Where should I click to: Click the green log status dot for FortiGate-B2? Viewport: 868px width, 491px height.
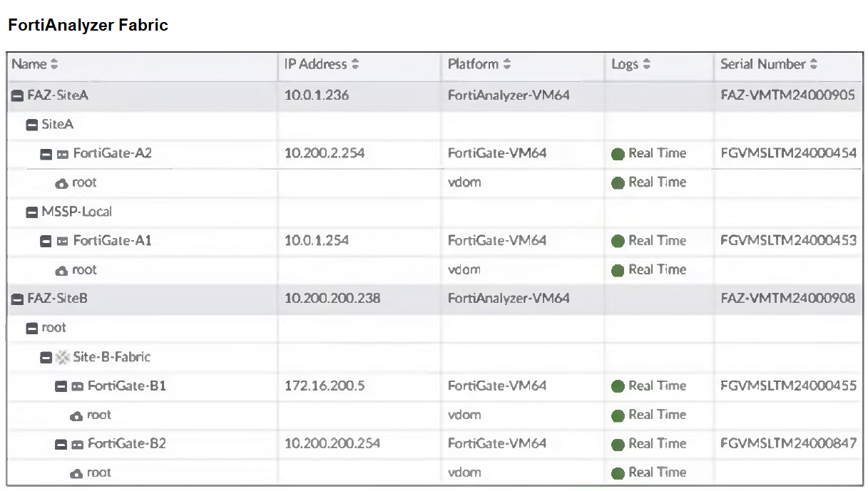click(x=618, y=444)
